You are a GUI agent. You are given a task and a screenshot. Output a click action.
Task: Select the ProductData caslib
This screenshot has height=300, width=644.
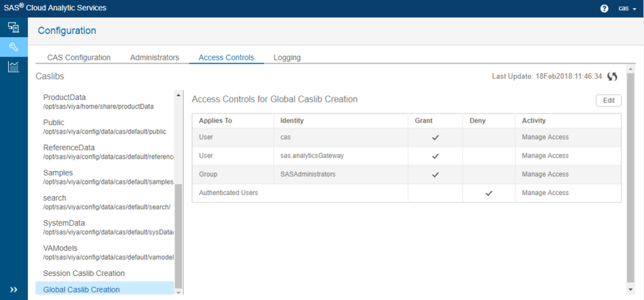click(65, 97)
